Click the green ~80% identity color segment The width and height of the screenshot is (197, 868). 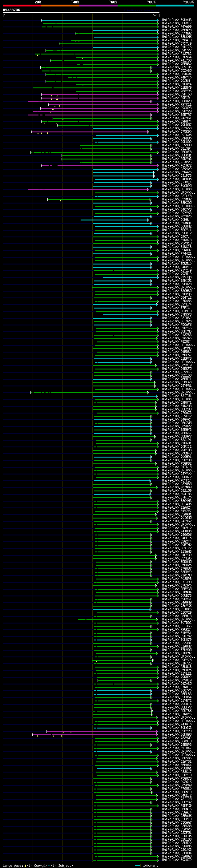click(x=137, y=6)
